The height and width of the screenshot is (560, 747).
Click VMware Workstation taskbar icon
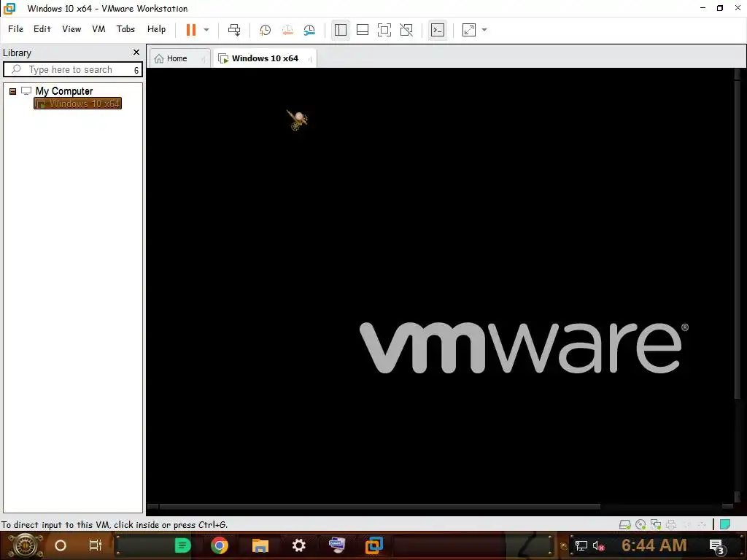tap(374, 545)
